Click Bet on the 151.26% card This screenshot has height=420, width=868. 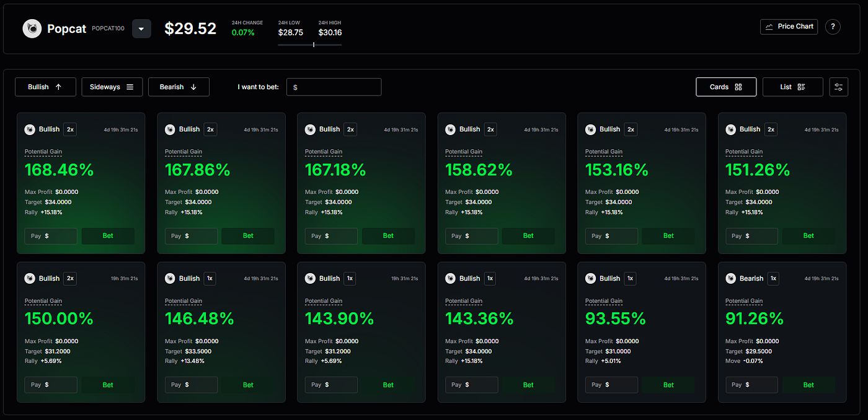(808, 235)
